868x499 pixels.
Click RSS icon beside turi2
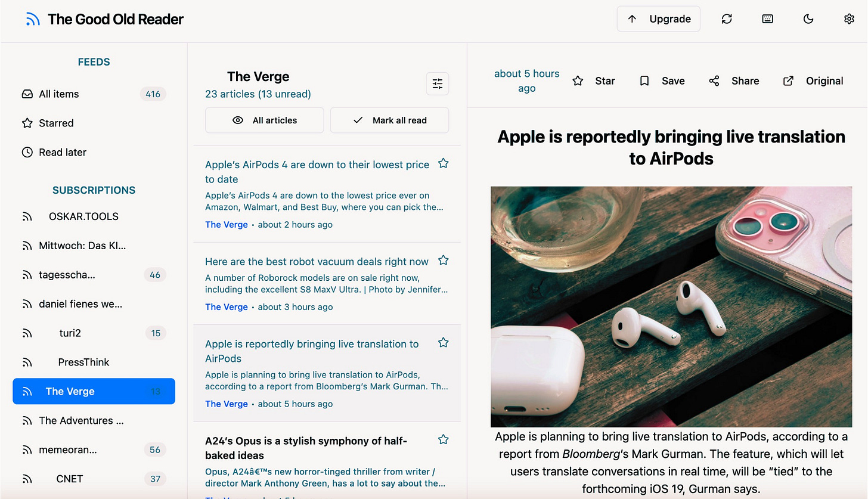click(x=27, y=333)
